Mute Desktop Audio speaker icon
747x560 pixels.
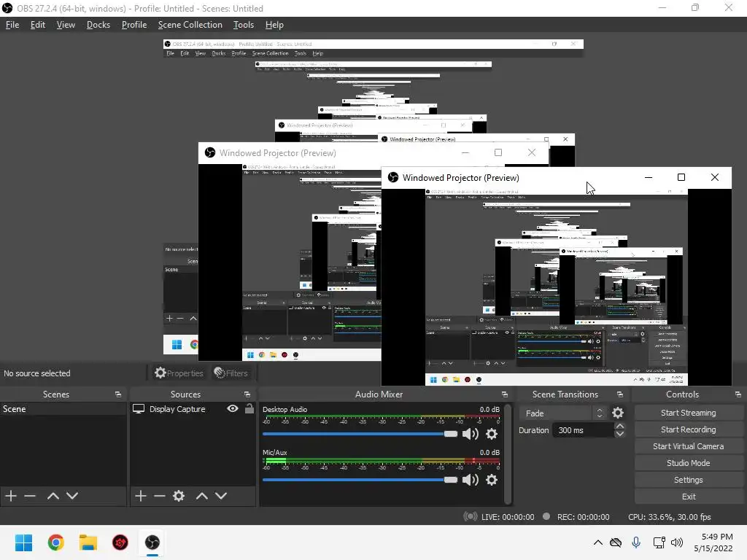(471, 434)
